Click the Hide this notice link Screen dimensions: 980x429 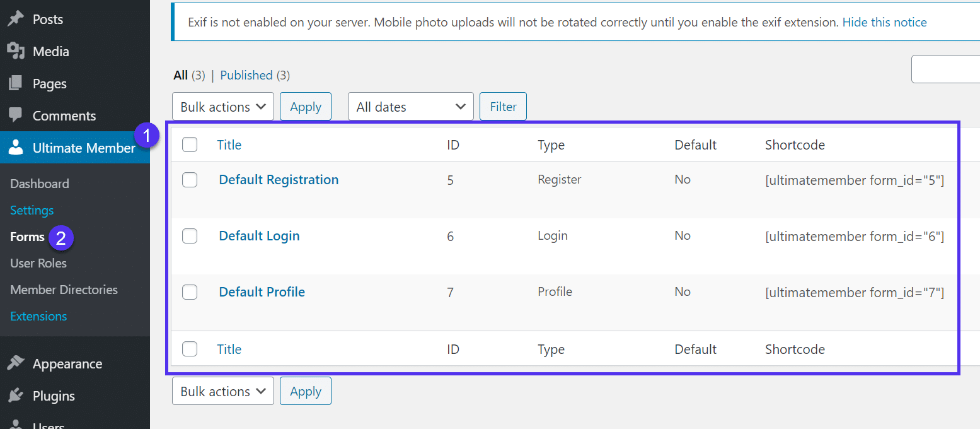pos(884,21)
